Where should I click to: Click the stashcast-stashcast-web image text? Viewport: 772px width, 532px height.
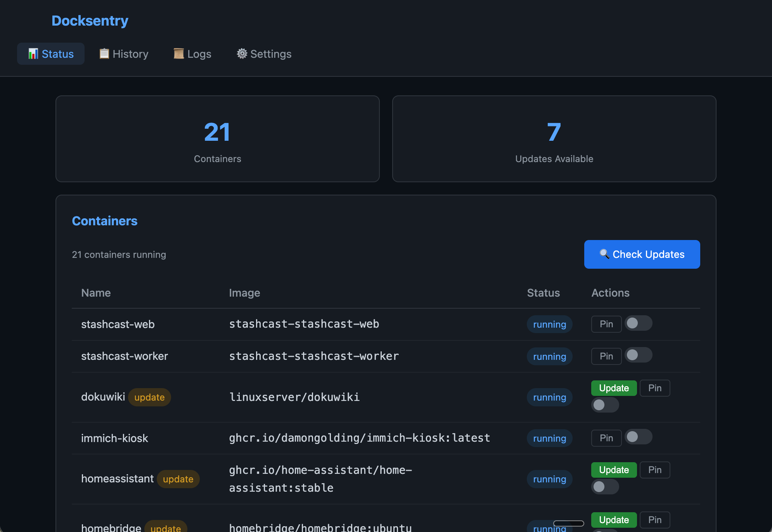[304, 324]
